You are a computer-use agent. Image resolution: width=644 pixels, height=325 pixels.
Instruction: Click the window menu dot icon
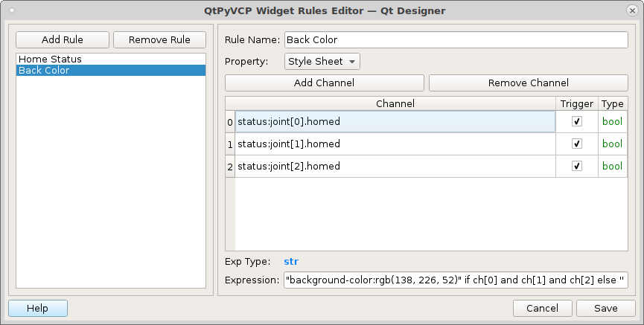click(x=11, y=10)
